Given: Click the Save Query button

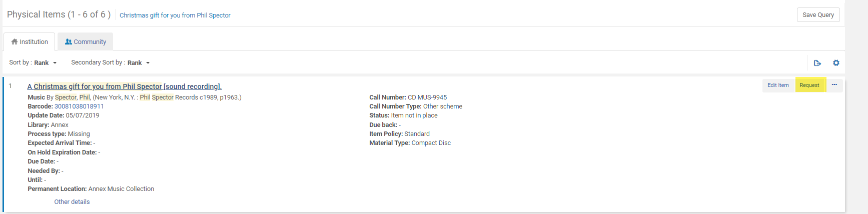Looking at the screenshot, I should tap(818, 15).
